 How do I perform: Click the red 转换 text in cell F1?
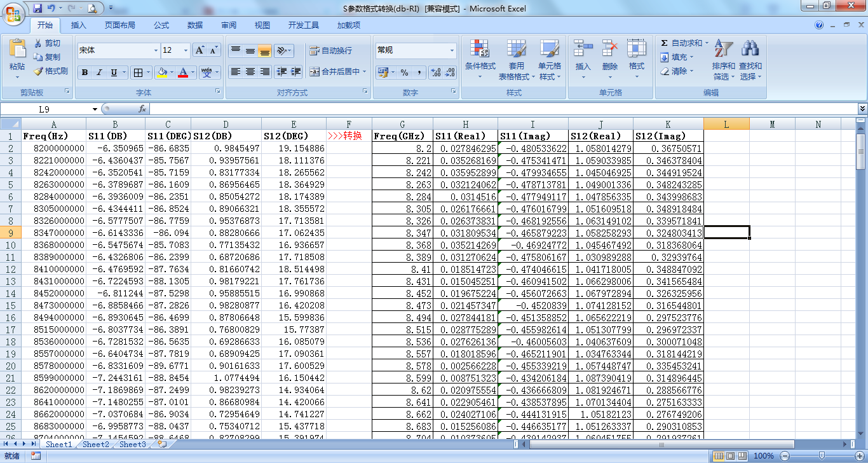(353, 135)
